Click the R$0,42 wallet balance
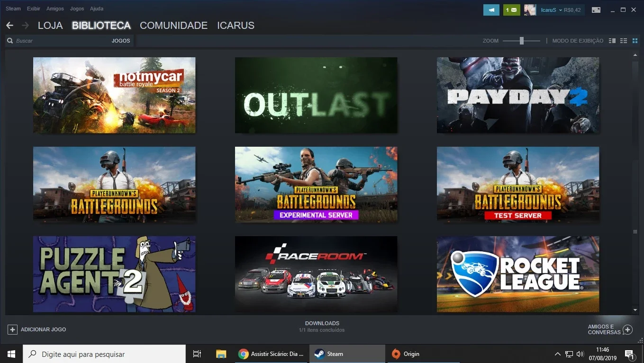This screenshot has width=644, height=363. tap(572, 10)
